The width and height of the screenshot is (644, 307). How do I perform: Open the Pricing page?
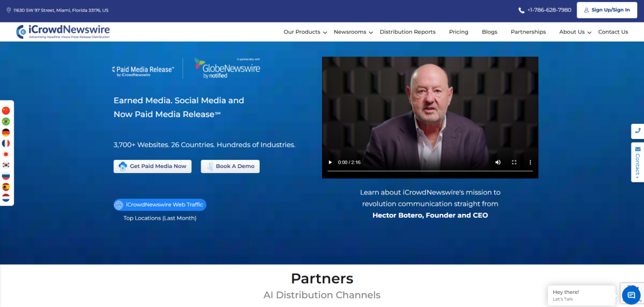(458, 32)
